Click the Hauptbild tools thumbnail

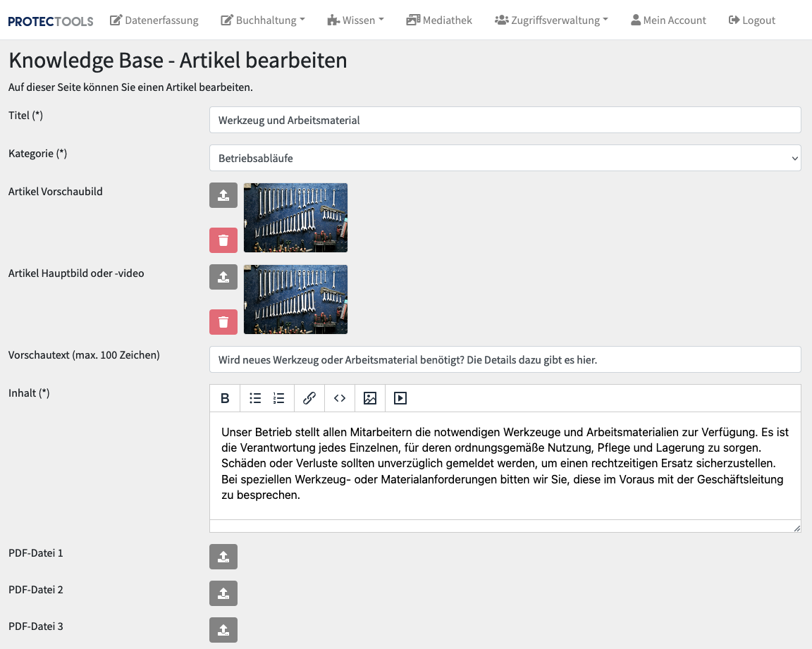click(296, 299)
